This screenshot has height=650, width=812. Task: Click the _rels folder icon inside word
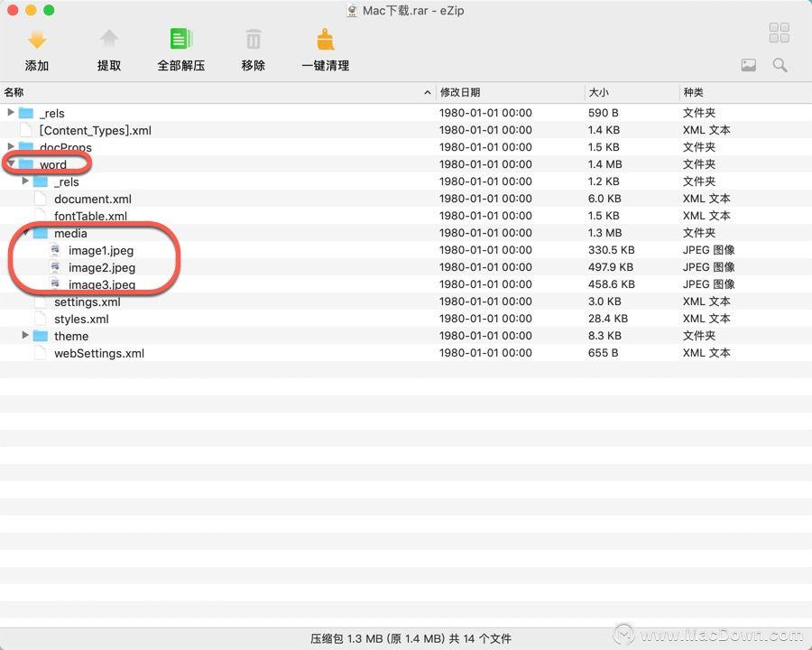point(41,181)
